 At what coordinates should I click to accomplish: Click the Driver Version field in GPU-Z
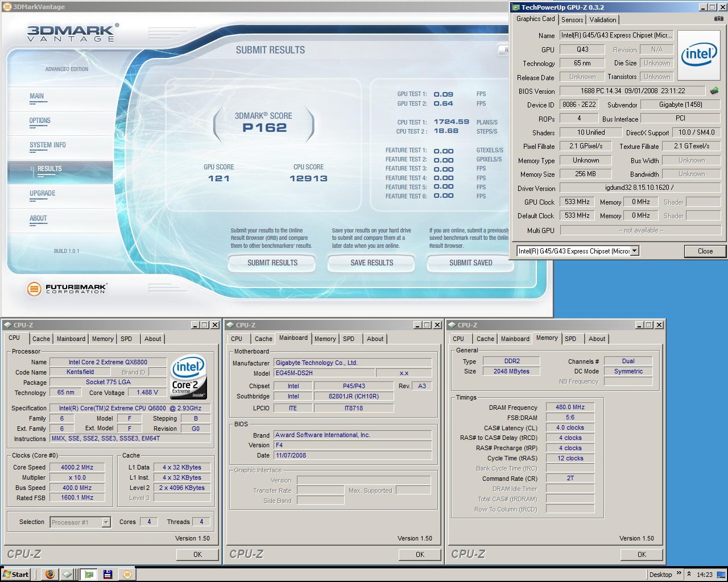click(x=640, y=188)
